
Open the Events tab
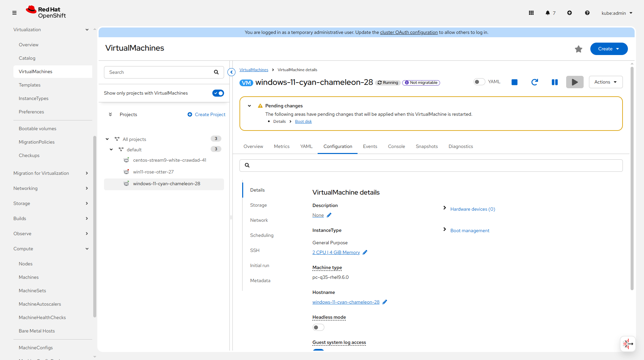370,147
